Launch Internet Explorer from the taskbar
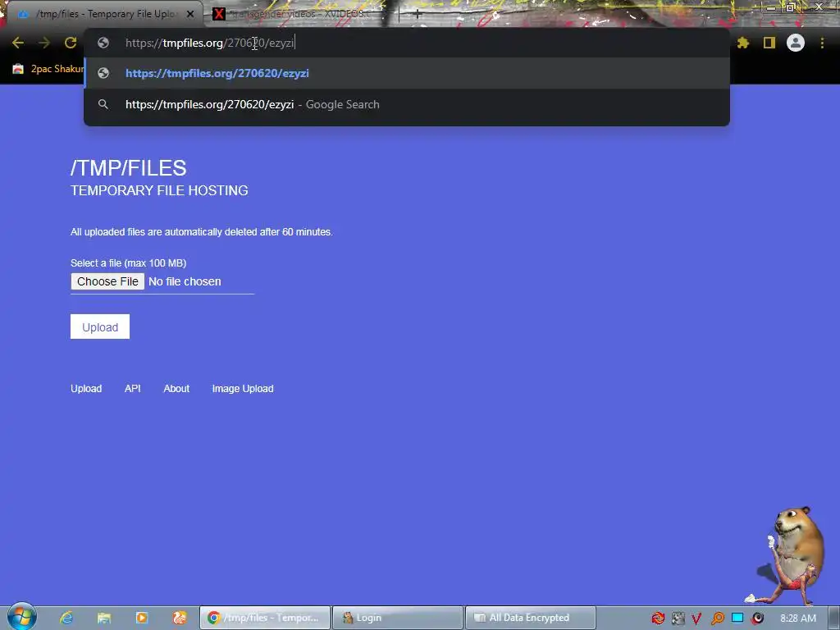Viewport: 840px width, 630px height. coord(66,618)
